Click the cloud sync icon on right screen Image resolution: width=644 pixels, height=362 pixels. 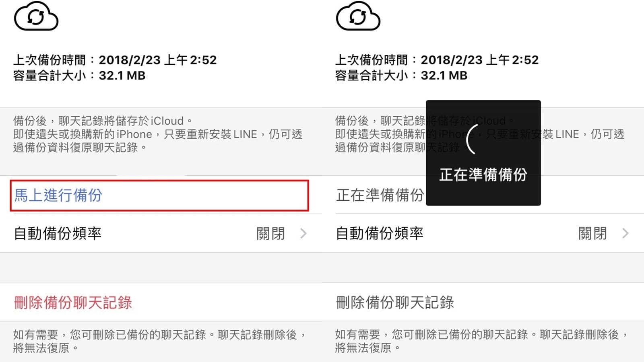[x=358, y=16]
